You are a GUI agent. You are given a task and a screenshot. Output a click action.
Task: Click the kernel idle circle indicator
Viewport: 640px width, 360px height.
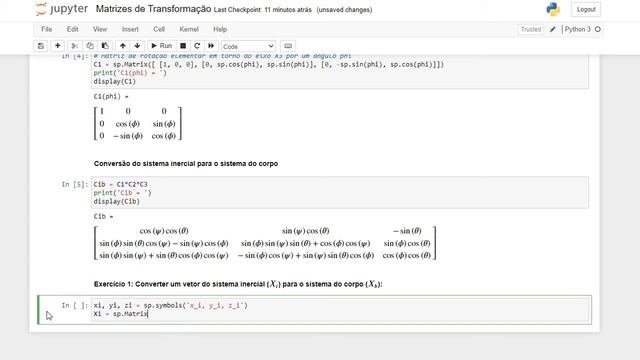point(598,29)
